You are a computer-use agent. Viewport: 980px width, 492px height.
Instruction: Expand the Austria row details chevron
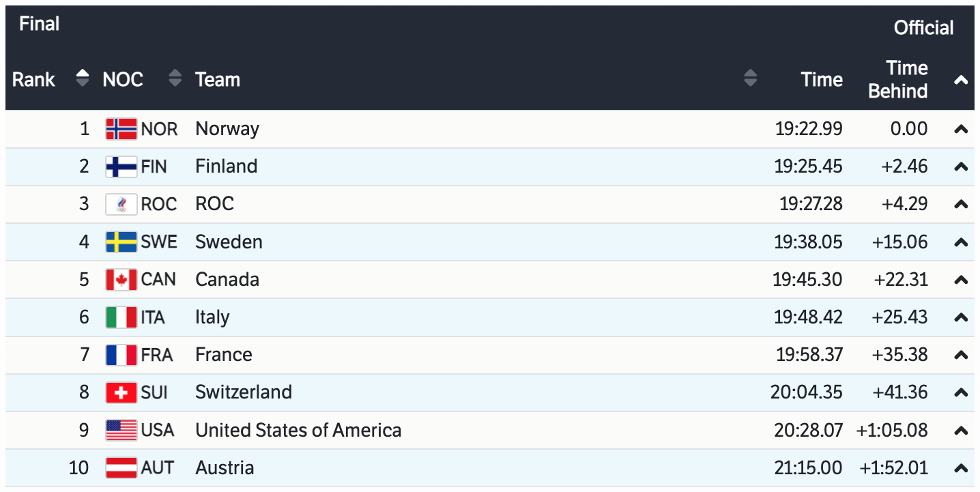961,468
